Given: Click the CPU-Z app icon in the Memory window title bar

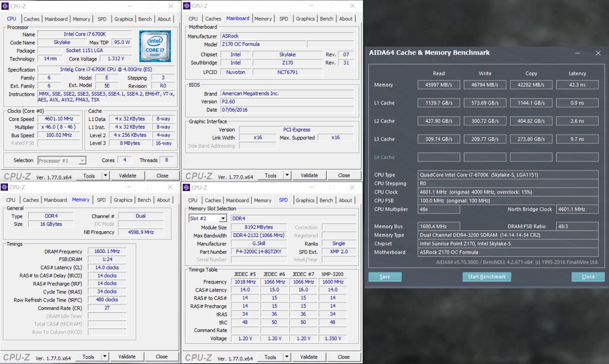Looking at the screenshot, I should [x=4, y=187].
